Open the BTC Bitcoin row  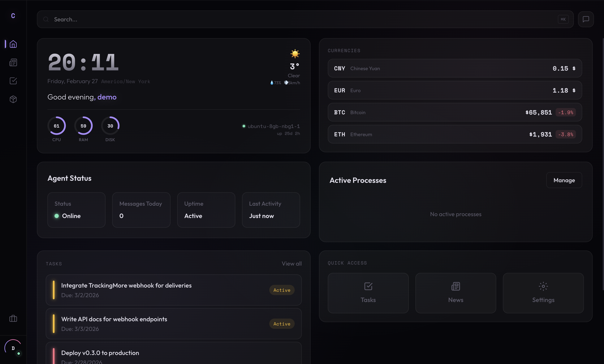click(455, 112)
